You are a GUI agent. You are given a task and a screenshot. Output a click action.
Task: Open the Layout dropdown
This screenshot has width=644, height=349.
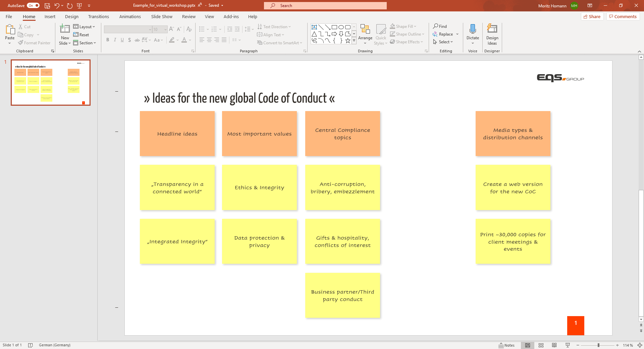84,27
